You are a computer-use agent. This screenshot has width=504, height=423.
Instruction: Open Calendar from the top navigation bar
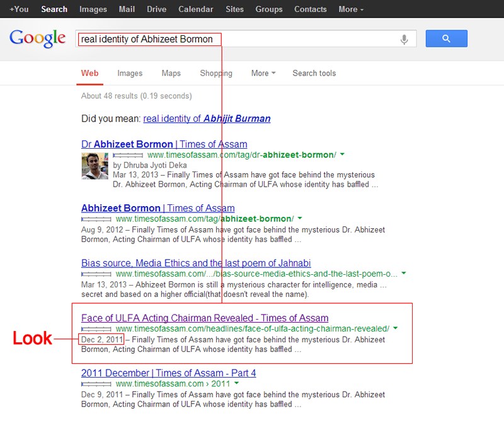click(195, 9)
